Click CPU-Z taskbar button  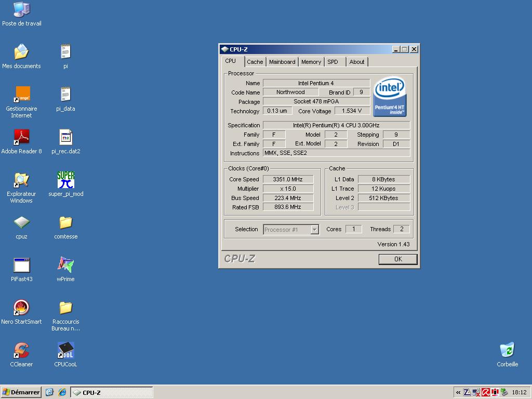coord(112,393)
